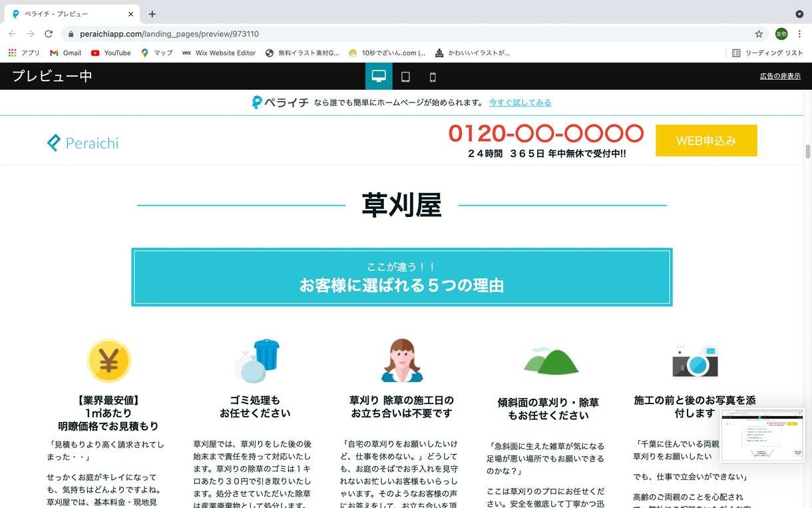
Task: Open the アプリ bookmarks shortcut
Action: 24,53
